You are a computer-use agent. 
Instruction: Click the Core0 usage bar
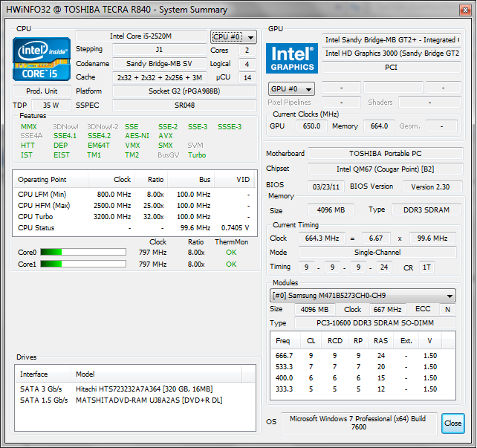click(83, 252)
